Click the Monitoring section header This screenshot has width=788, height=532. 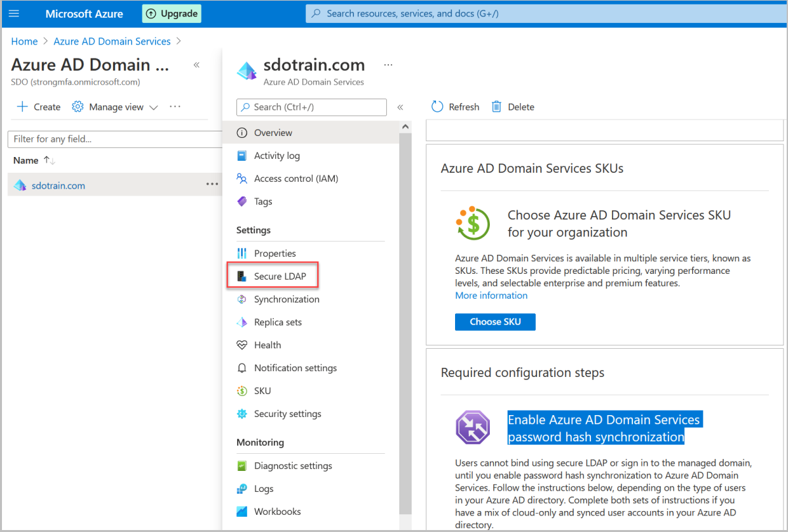[x=260, y=443]
